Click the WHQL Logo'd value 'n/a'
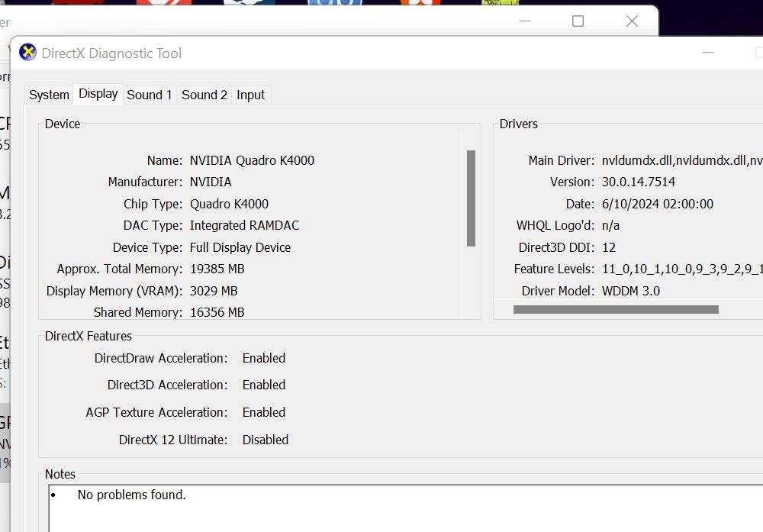763x532 pixels. coord(610,225)
